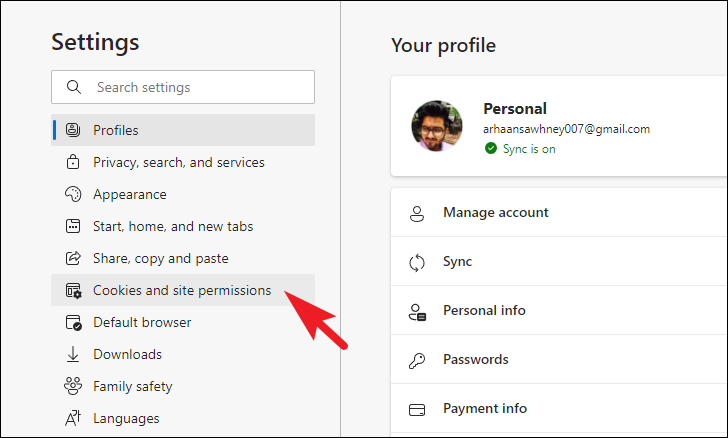Open the Manage account option
This screenshot has width=728, height=438.
(559, 212)
